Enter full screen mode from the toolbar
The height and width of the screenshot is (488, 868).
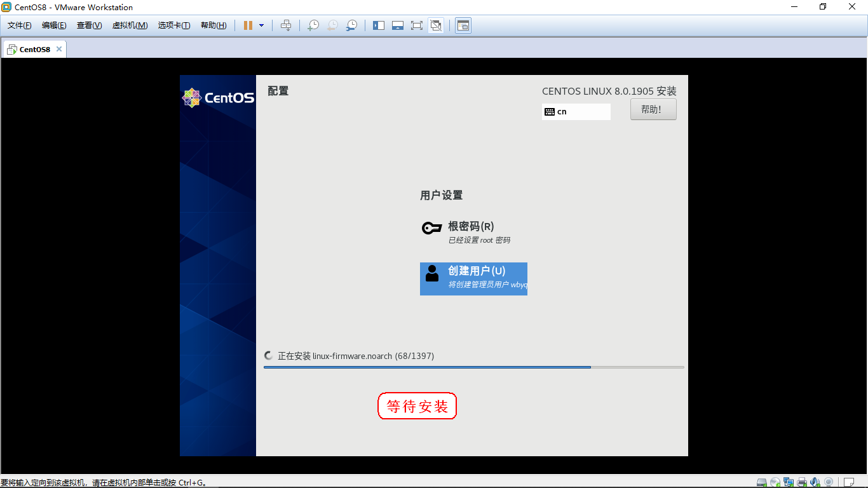click(417, 25)
